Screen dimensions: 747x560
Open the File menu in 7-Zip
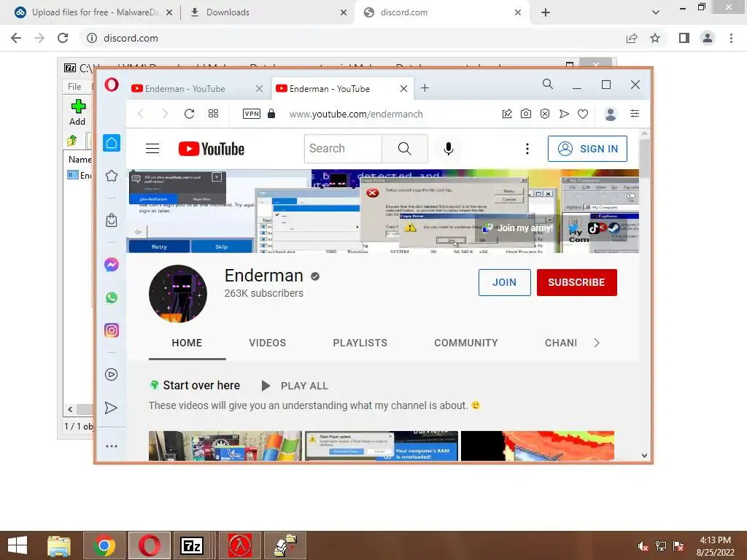(74, 86)
